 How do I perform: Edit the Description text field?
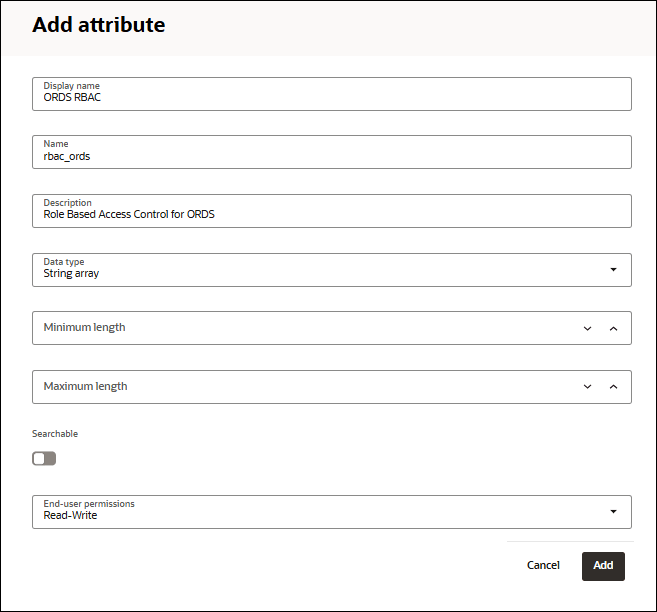(330, 214)
